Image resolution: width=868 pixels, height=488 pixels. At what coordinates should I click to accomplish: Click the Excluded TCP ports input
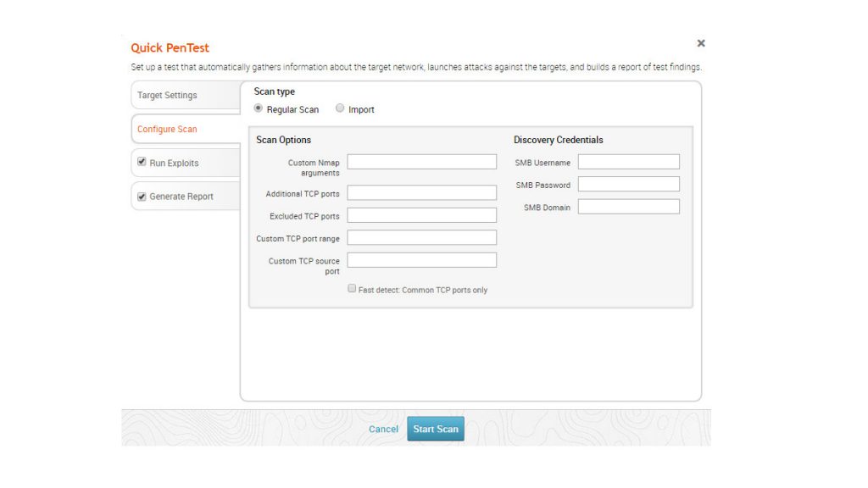pyautogui.click(x=421, y=215)
